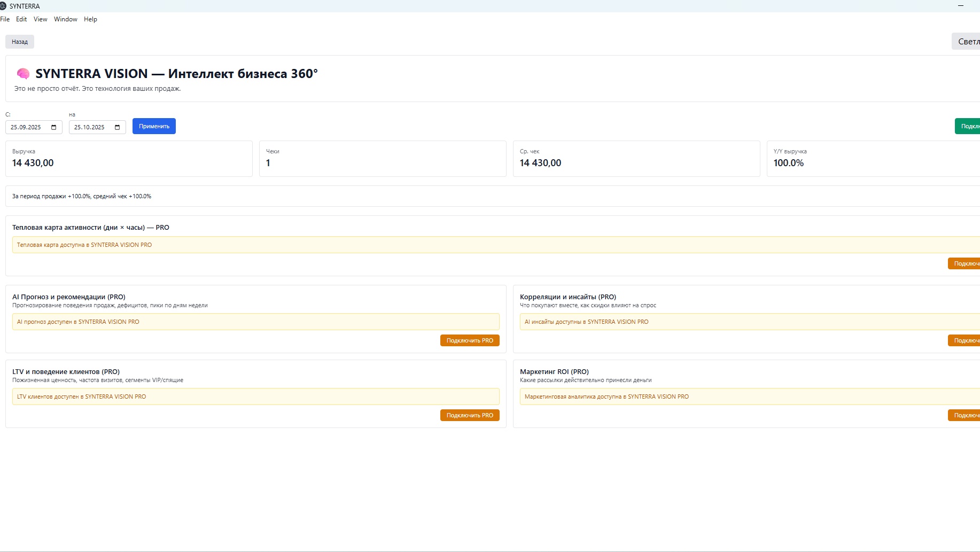
Task: Click Подключить PRO in the LTV card
Action: coord(470,415)
